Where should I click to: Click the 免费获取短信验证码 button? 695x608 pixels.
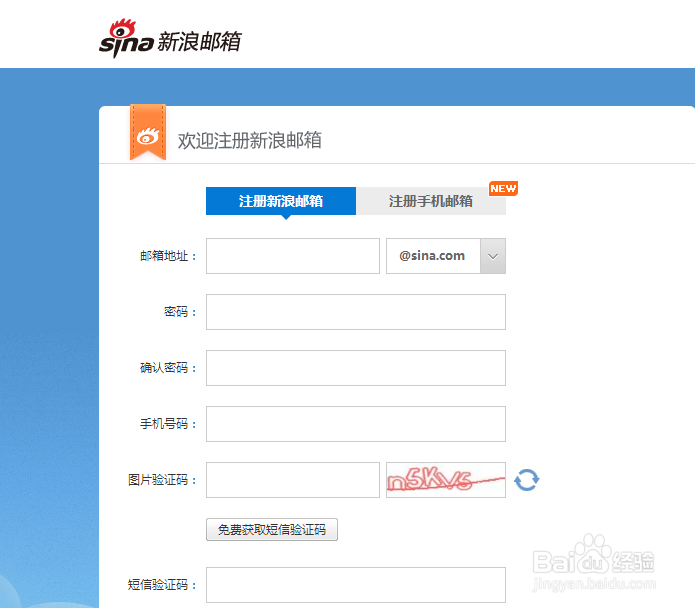coord(272,530)
